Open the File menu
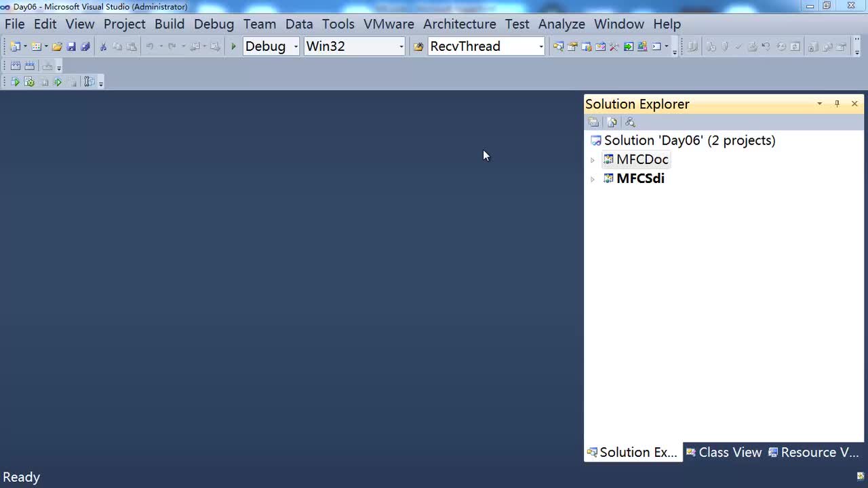This screenshot has width=868, height=488. (x=14, y=24)
